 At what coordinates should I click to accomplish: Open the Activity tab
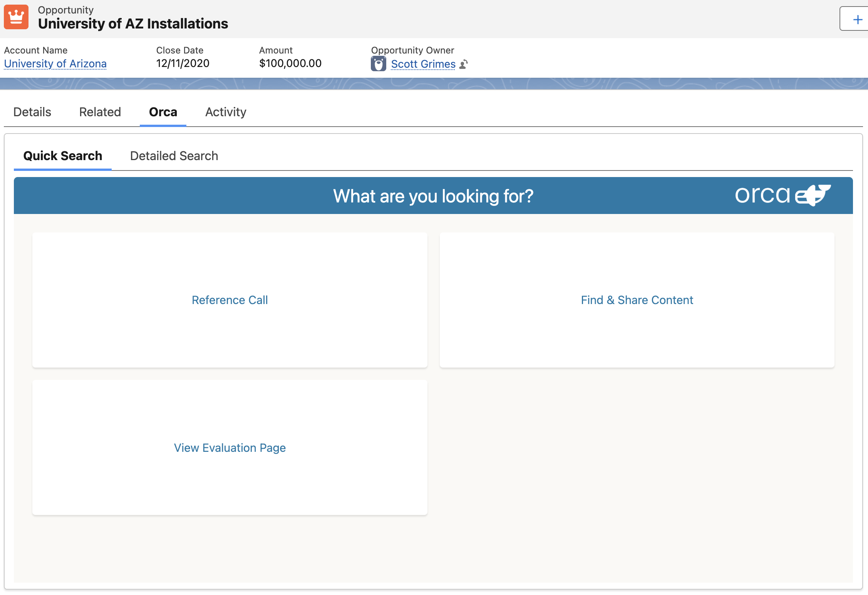click(x=226, y=112)
